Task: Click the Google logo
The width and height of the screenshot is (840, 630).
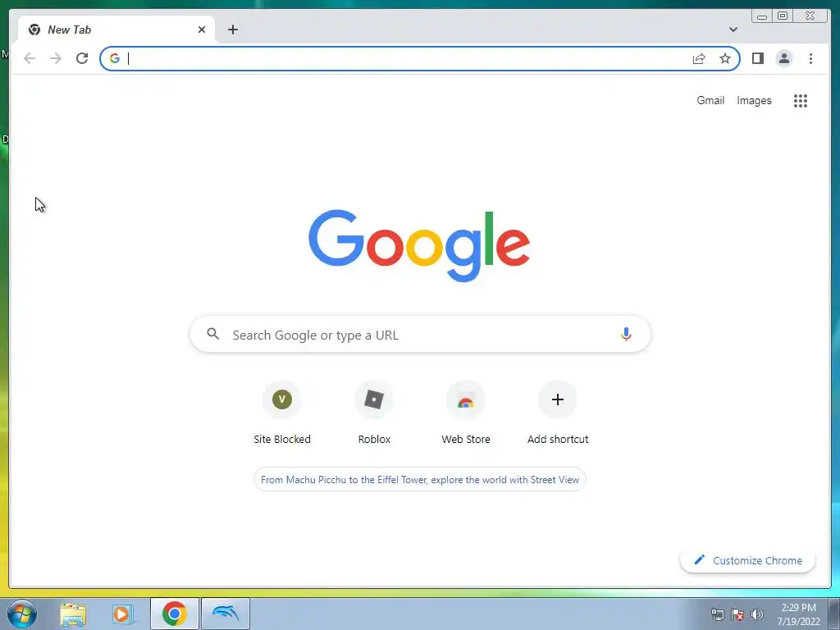Action: click(x=419, y=245)
